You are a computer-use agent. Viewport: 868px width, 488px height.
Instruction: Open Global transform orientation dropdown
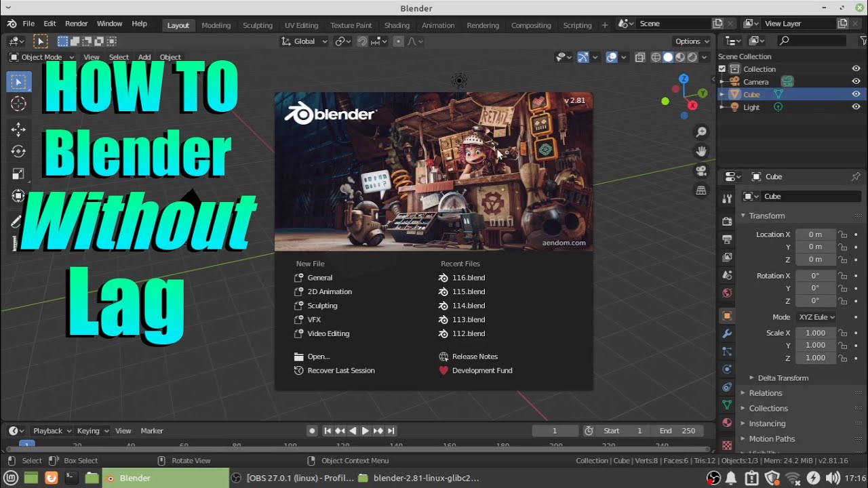tap(304, 41)
